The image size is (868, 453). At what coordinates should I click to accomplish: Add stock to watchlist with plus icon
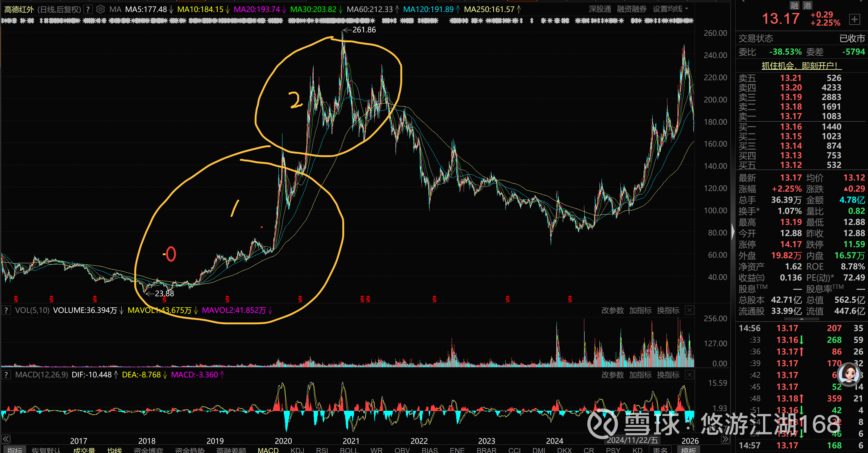(x=854, y=19)
